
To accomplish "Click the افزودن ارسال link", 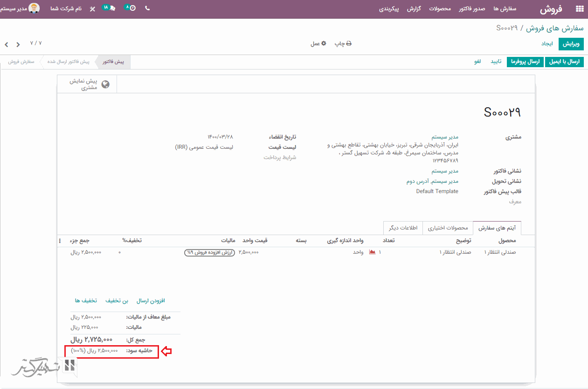I will (x=151, y=301).
